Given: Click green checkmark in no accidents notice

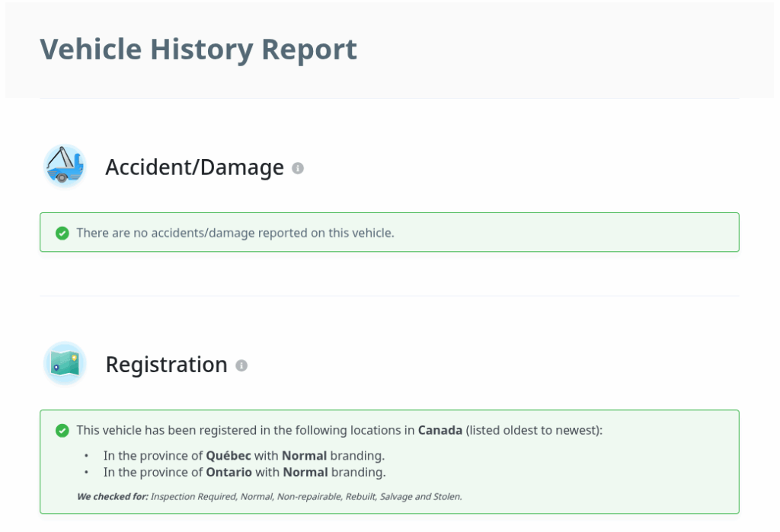Looking at the screenshot, I should pyautogui.click(x=62, y=233).
